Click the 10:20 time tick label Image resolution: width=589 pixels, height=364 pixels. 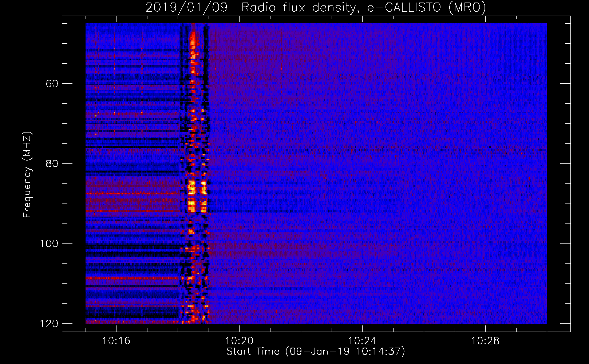click(x=239, y=341)
